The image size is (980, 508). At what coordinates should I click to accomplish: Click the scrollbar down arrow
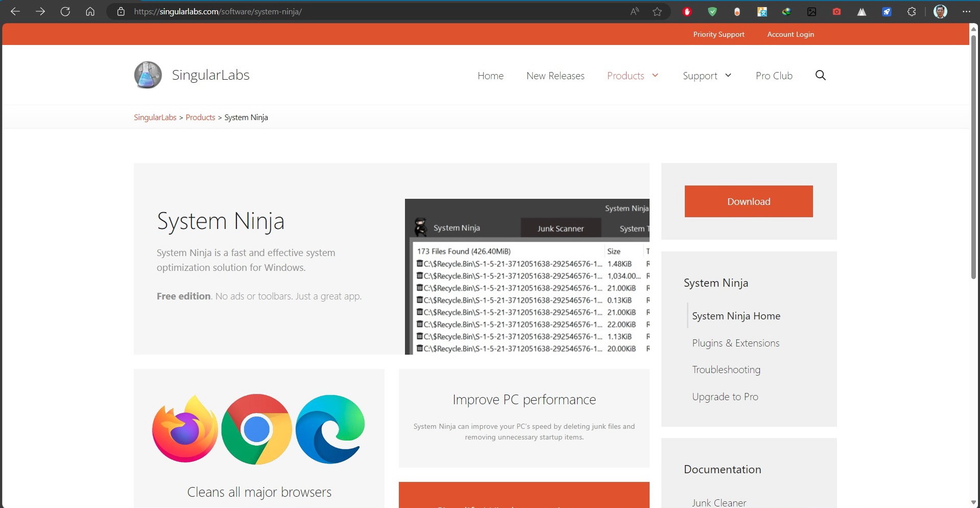[x=973, y=502]
